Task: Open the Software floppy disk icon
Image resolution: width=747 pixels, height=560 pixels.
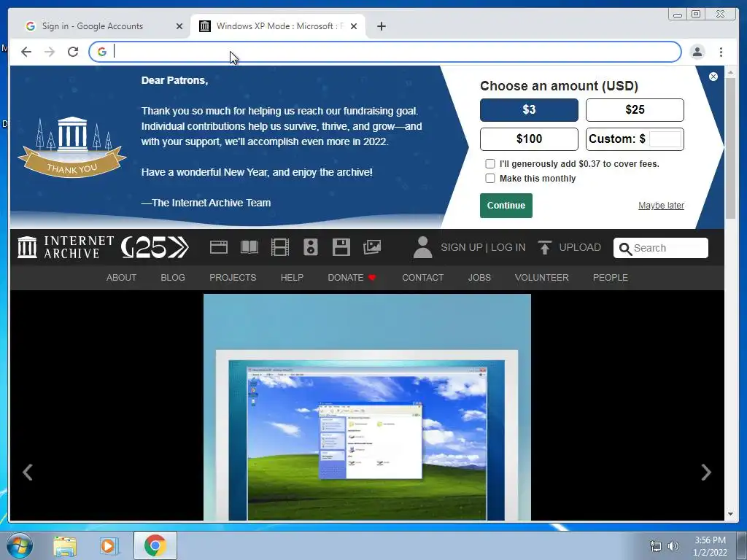Action: click(341, 248)
